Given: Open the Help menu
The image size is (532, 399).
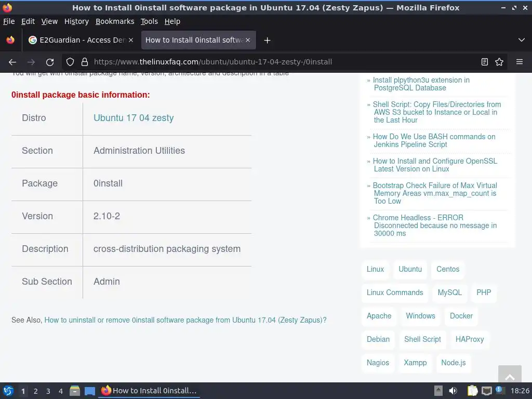Looking at the screenshot, I should (172, 21).
